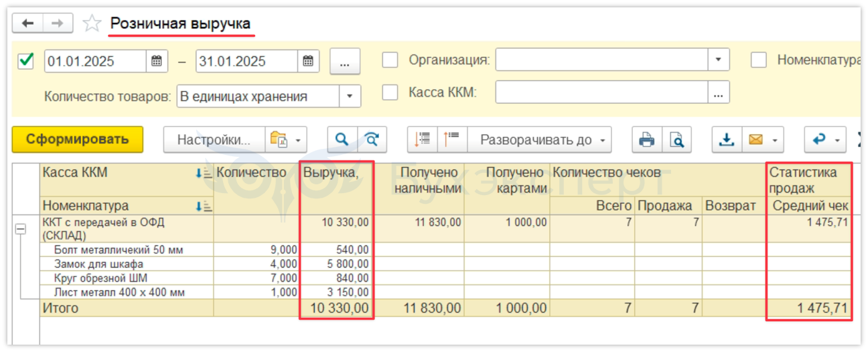
Task: Open the Настройки... button
Action: [214, 139]
